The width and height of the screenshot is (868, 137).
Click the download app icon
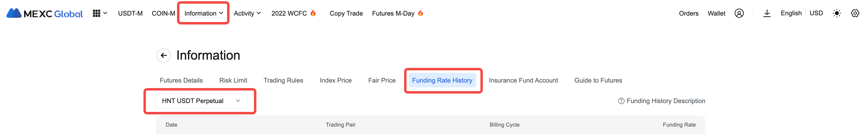point(767,13)
